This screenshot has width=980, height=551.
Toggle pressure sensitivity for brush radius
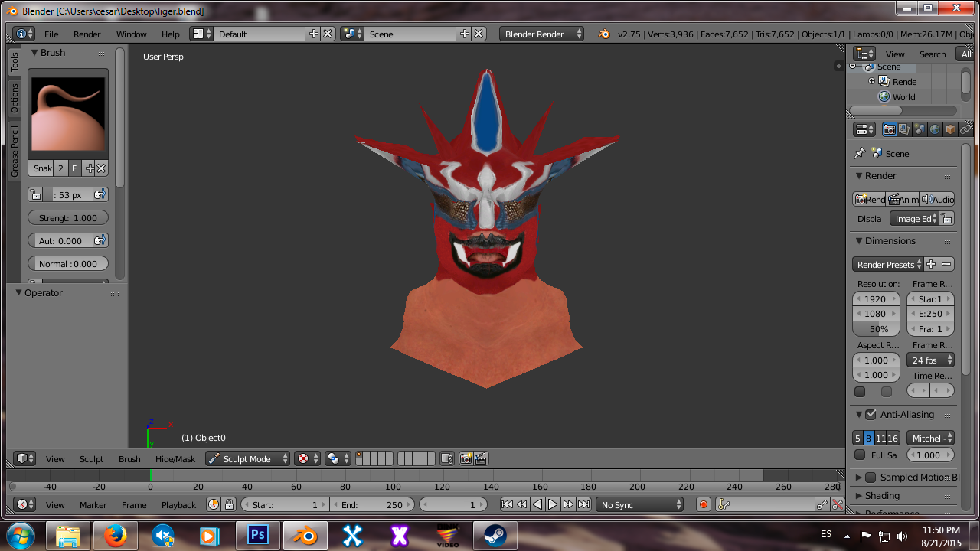100,194
